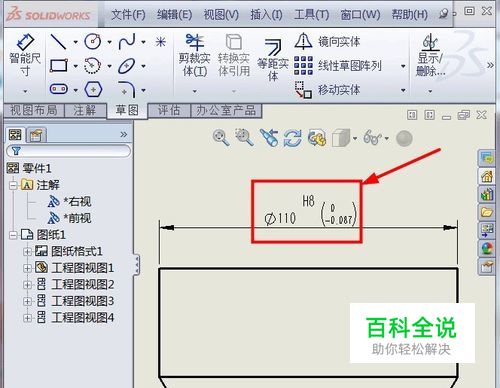This screenshot has width=500, height=388.
Task: Click Rotate View icon
Action: 292,138
